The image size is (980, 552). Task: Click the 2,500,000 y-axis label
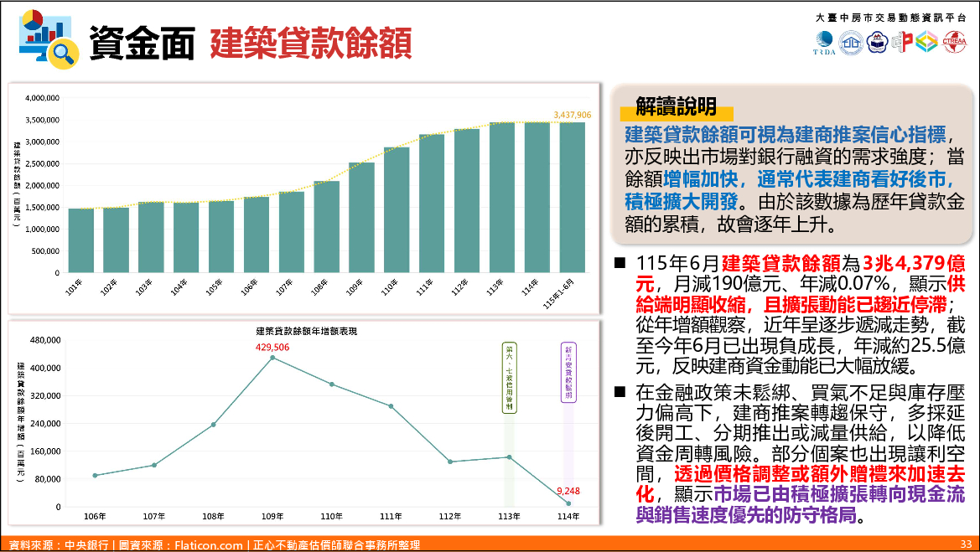coord(43,163)
